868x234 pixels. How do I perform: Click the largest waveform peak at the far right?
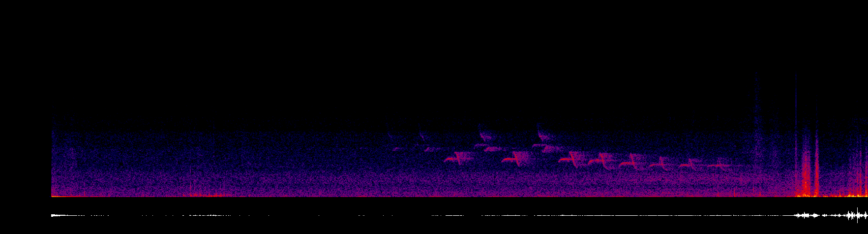point(858,215)
